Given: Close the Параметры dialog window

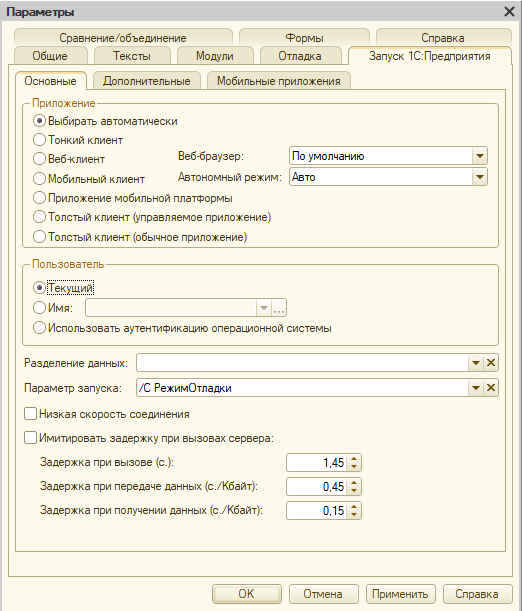Looking at the screenshot, I should 509,12.
